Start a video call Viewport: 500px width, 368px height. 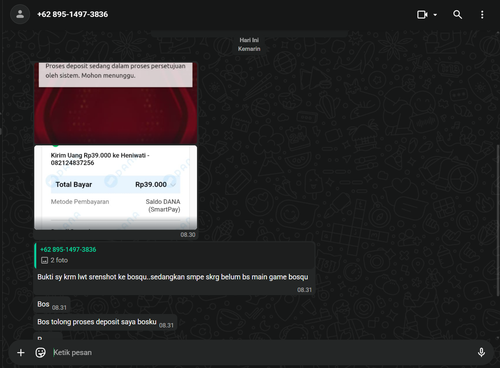click(422, 15)
